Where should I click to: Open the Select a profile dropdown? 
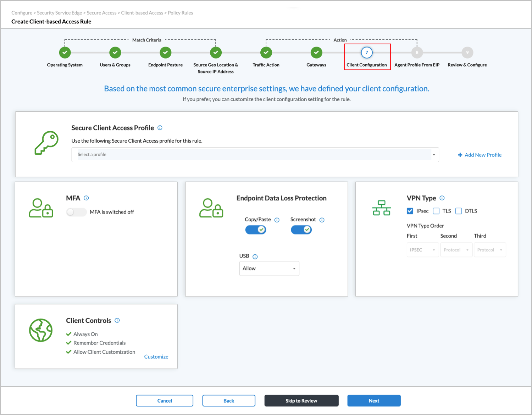pos(255,154)
